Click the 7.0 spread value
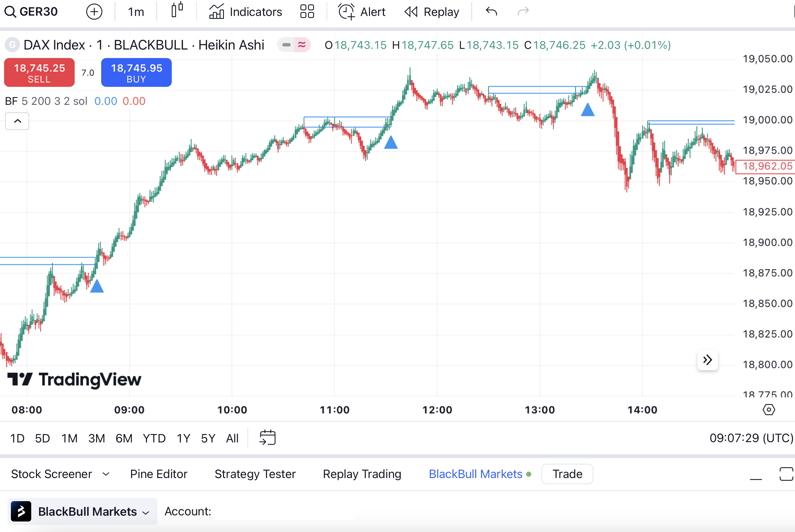The height and width of the screenshot is (532, 795). (88, 73)
